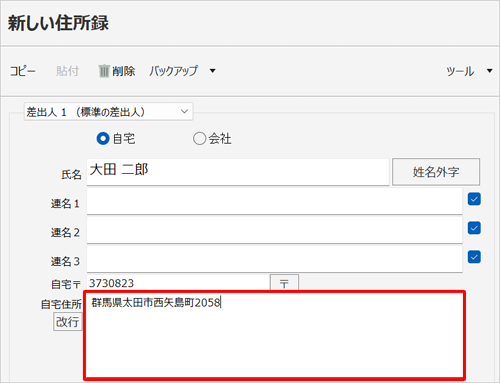This screenshot has width=500, height=383.
Task: Click the 自宅住所 address text area
Action: click(x=274, y=335)
